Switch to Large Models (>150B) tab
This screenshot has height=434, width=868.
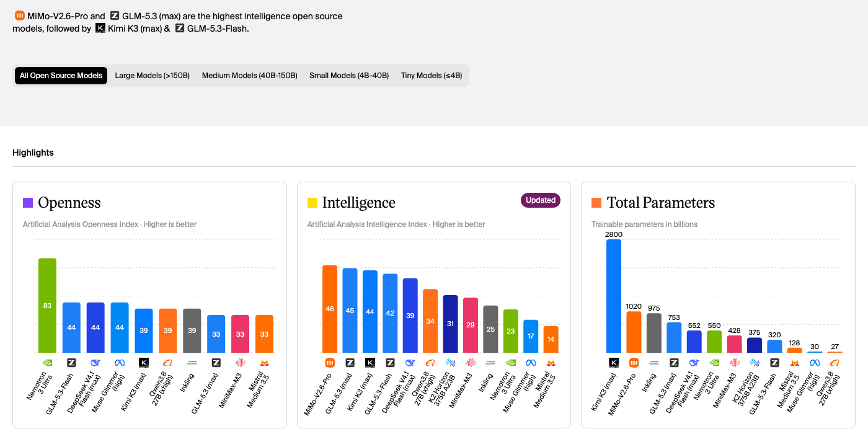(152, 76)
